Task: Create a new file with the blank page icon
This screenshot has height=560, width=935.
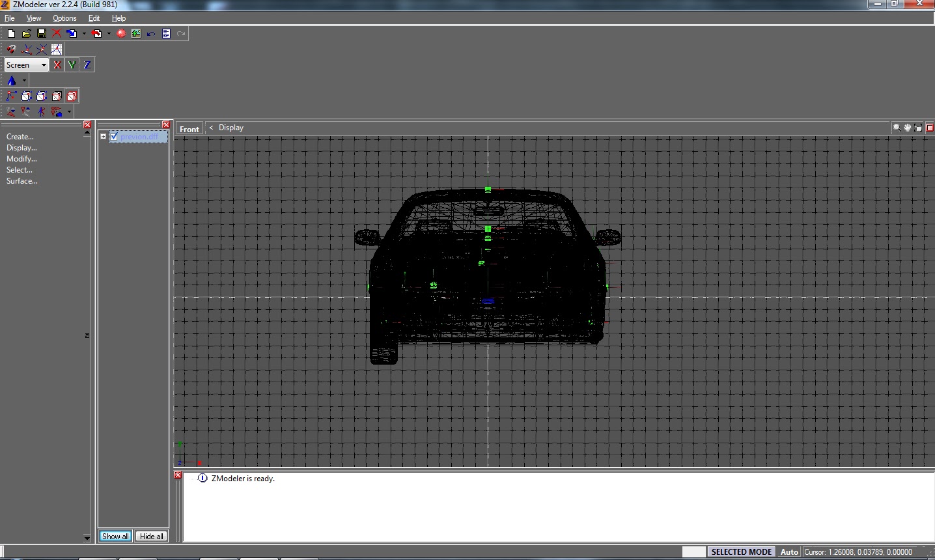Action: (x=11, y=33)
